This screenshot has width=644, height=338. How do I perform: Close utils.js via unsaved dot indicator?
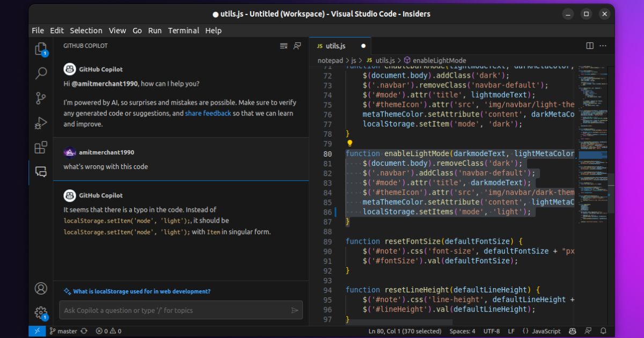(363, 46)
